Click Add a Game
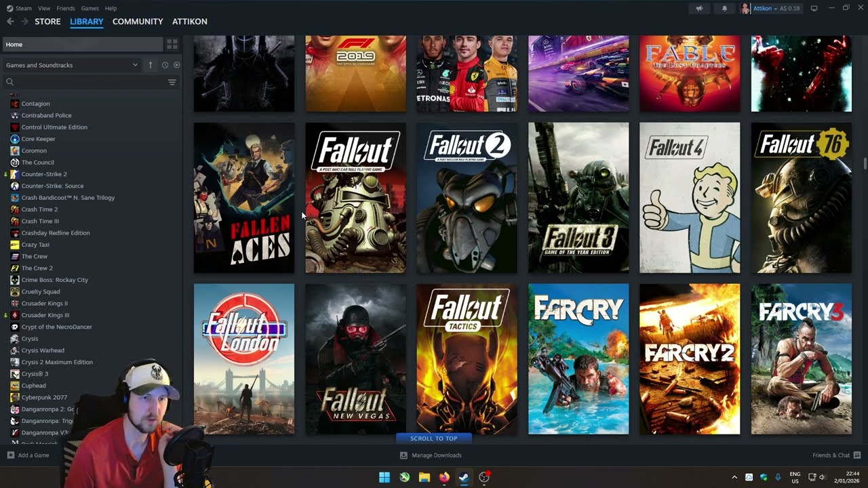This screenshot has height=488, width=868. click(x=28, y=455)
